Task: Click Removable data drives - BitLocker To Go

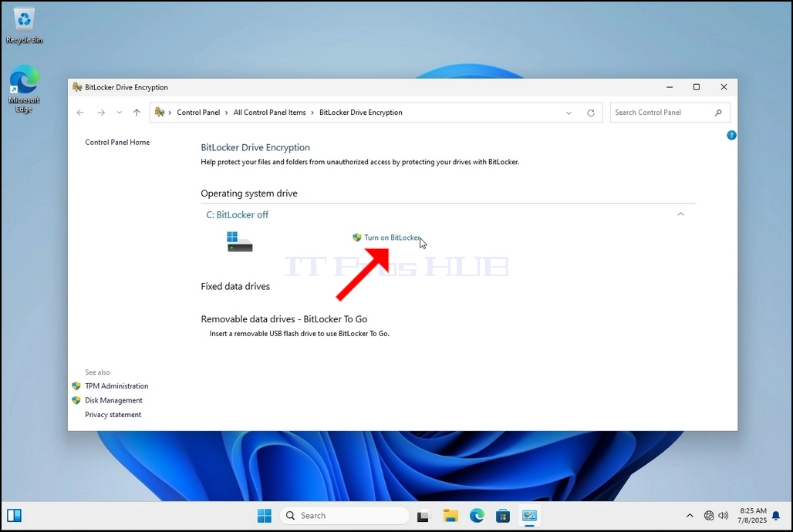Action: coord(284,319)
